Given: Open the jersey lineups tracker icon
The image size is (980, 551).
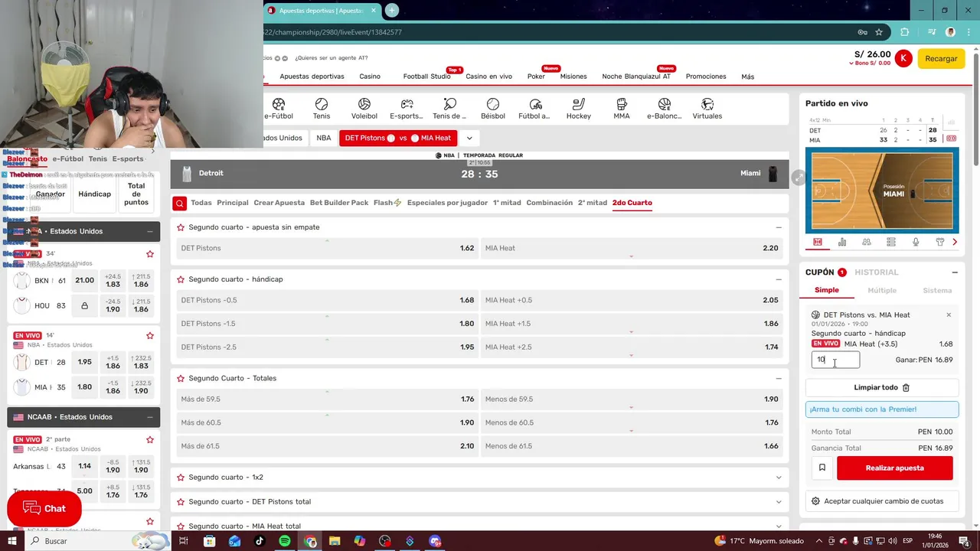Looking at the screenshot, I should click(x=940, y=242).
